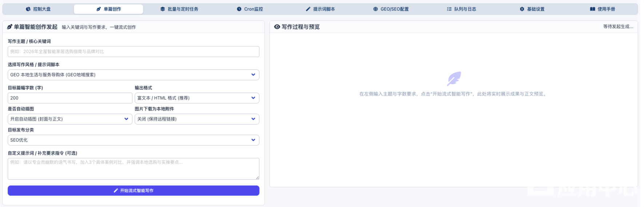Switch to the 单篇创作 tab

pos(108,9)
